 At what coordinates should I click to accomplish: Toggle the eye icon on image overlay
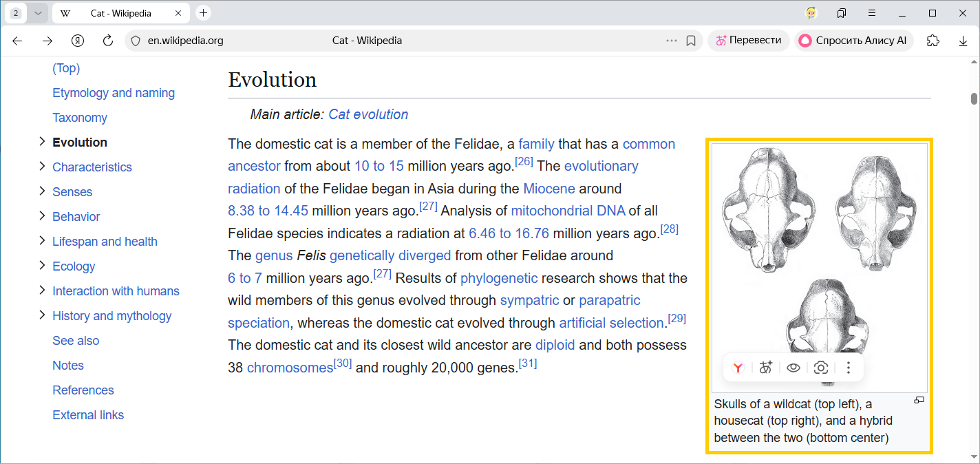(x=793, y=368)
